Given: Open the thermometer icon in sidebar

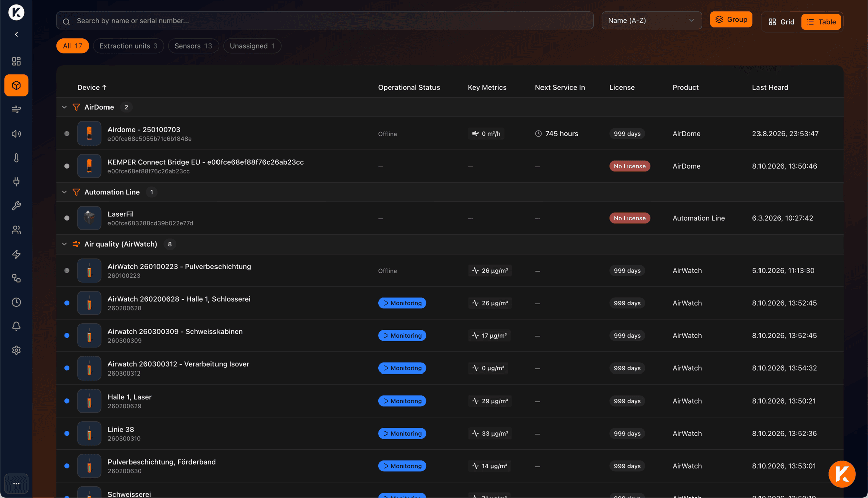Looking at the screenshot, I should [x=16, y=158].
